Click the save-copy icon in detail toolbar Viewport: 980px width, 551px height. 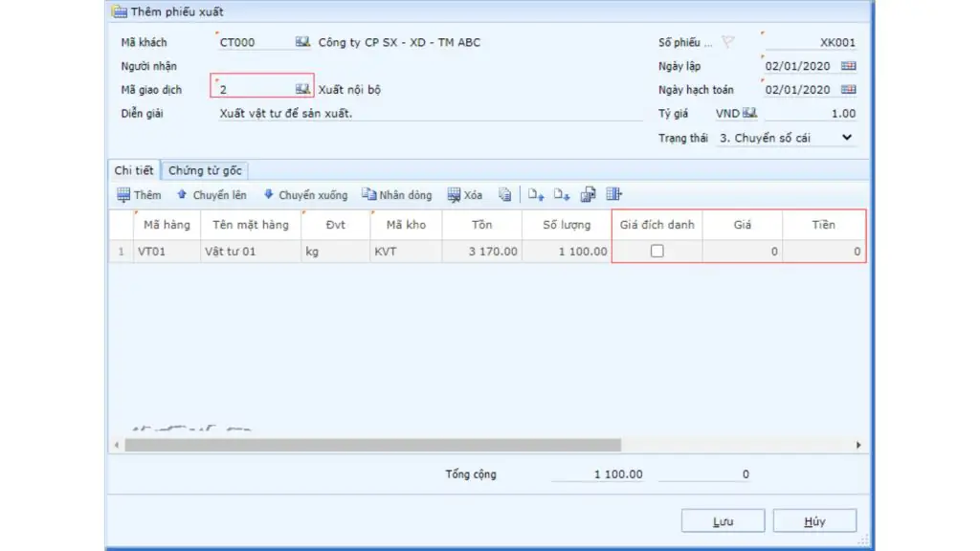click(x=588, y=195)
